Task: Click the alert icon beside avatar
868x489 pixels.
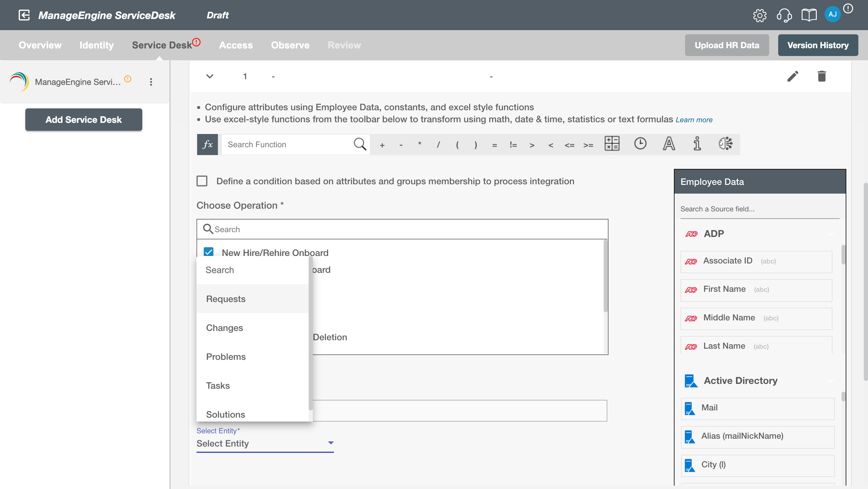Action: pyautogui.click(x=848, y=8)
